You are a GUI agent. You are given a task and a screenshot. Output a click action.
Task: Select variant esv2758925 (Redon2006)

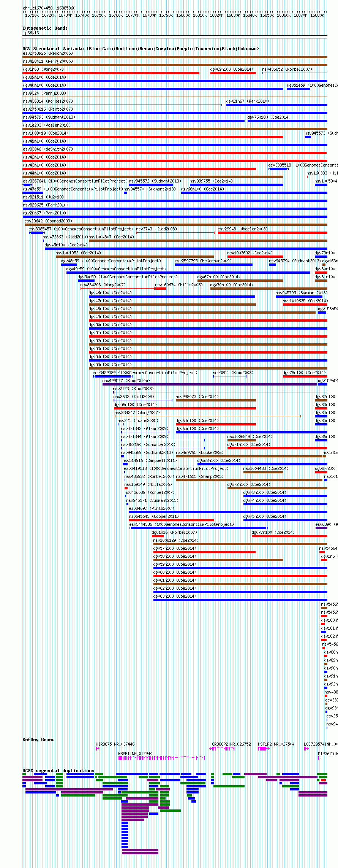point(47,53)
